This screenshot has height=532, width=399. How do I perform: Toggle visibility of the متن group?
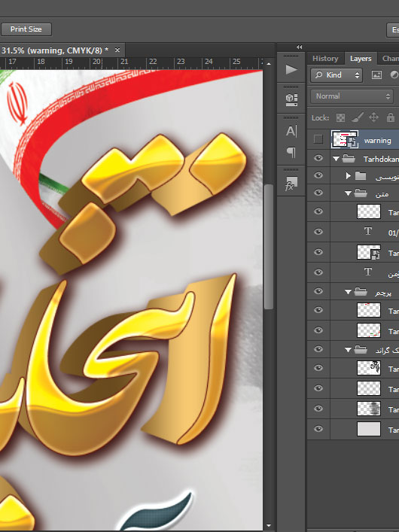[x=318, y=193]
